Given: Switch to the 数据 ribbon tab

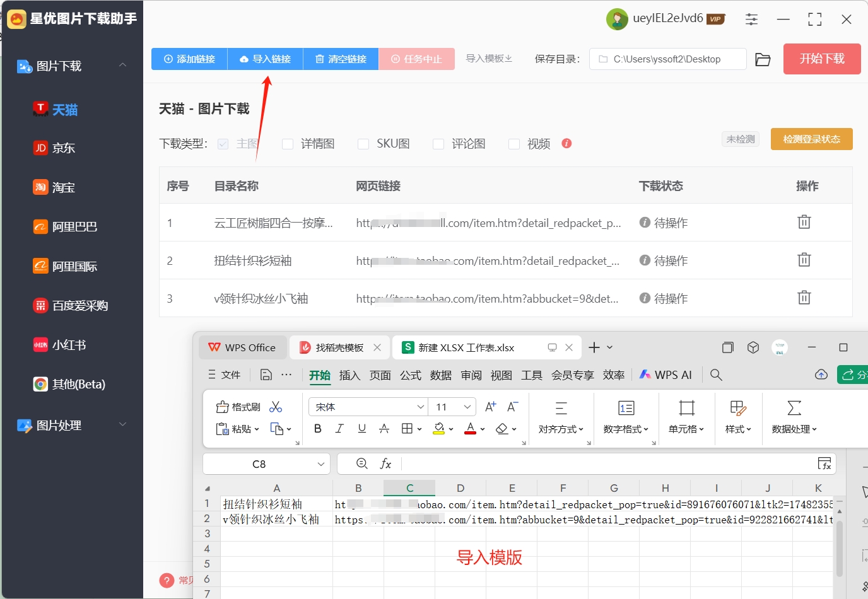Looking at the screenshot, I should (x=440, y=375).
